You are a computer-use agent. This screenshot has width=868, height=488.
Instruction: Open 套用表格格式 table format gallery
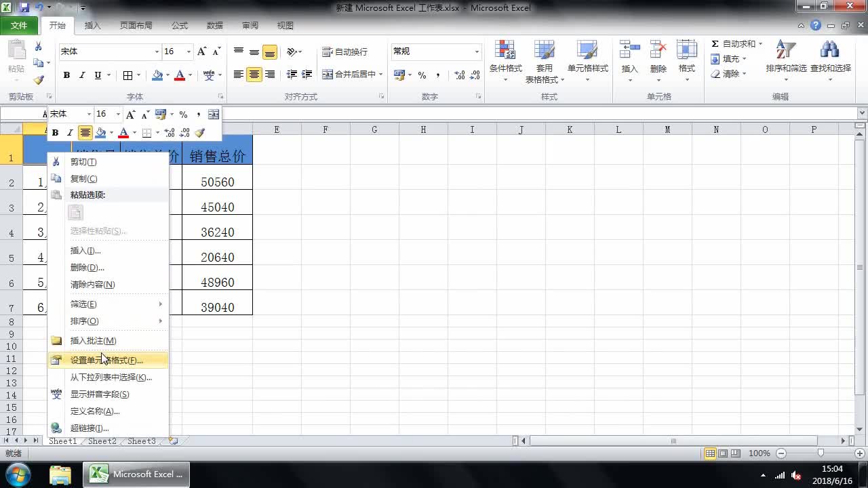[x=545, y=61]
